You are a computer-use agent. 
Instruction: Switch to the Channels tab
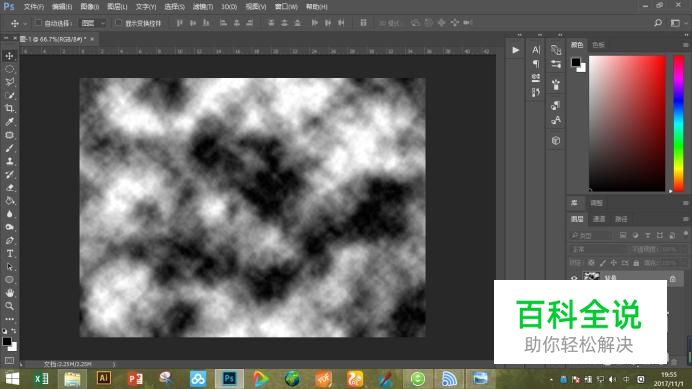click(599, 219)
